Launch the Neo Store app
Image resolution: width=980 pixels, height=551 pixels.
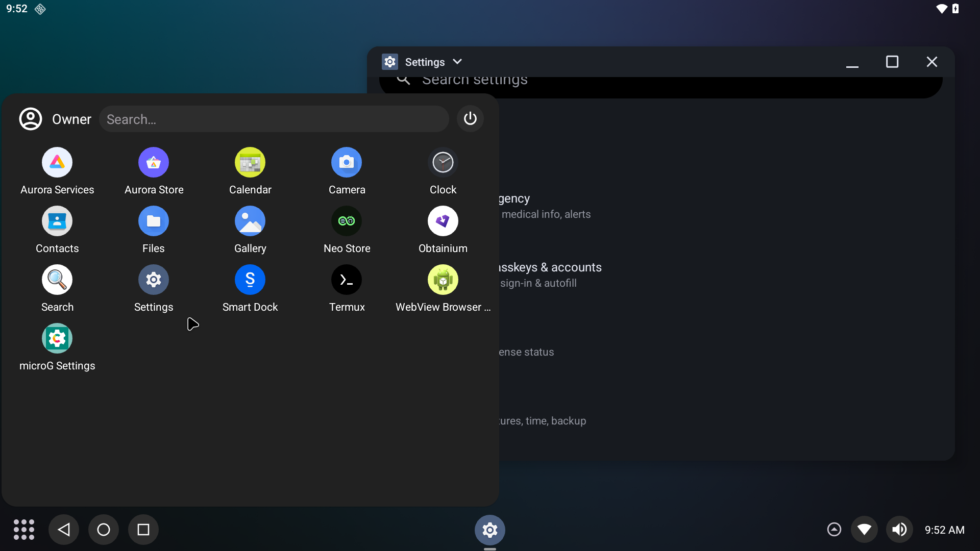tap(347, 221)
